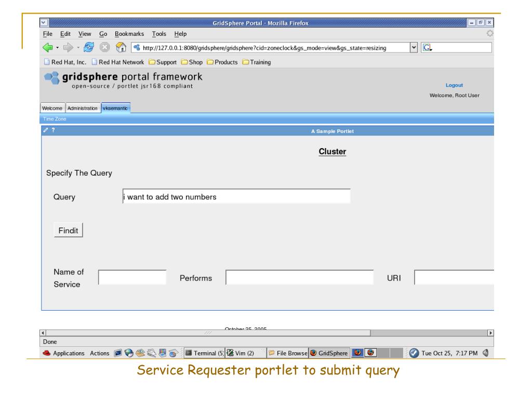532x399 pixels.
Task: Click the grey Forward arrow
Action: (68, 47)
